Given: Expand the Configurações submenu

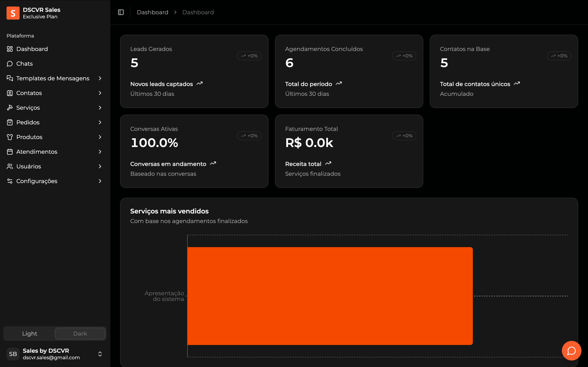Looking at the screenshot, I should point(100,181).
